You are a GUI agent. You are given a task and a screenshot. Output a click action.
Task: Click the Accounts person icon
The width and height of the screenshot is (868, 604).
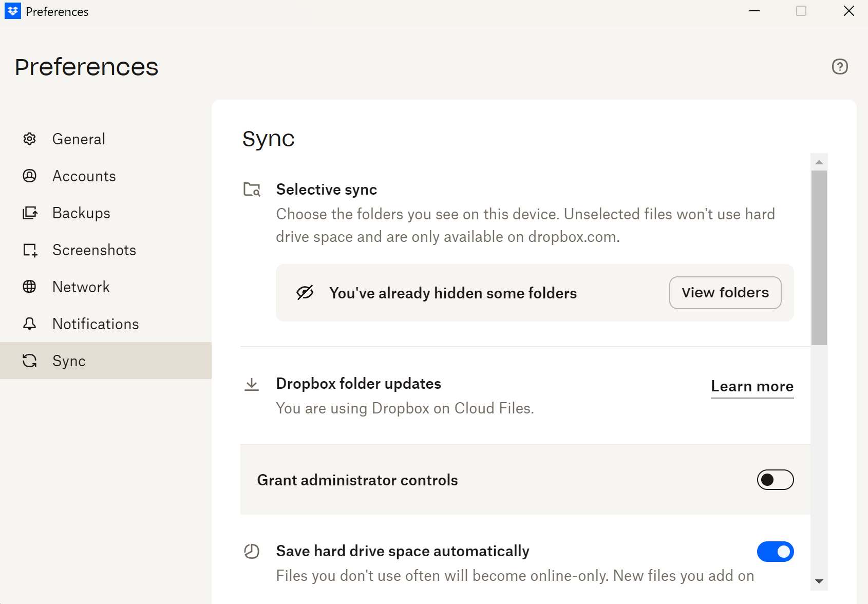(x=30, y=176)
